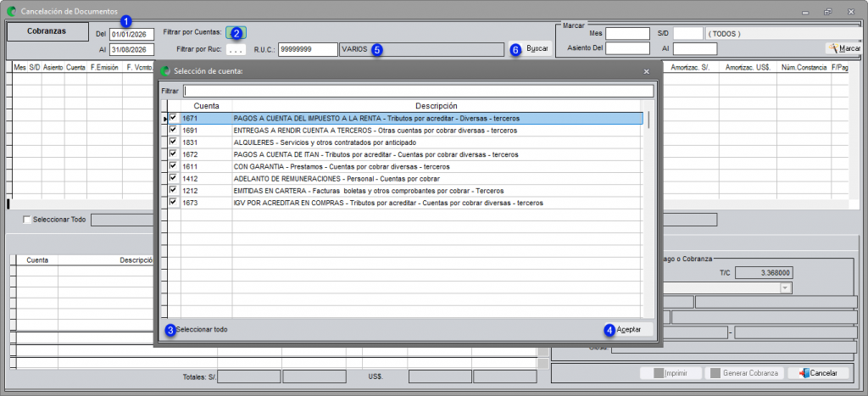Toggle the Seleccionar Todo checkbox in main window
The width and height of the screenshot is (868, 396).
coord(26,220)
